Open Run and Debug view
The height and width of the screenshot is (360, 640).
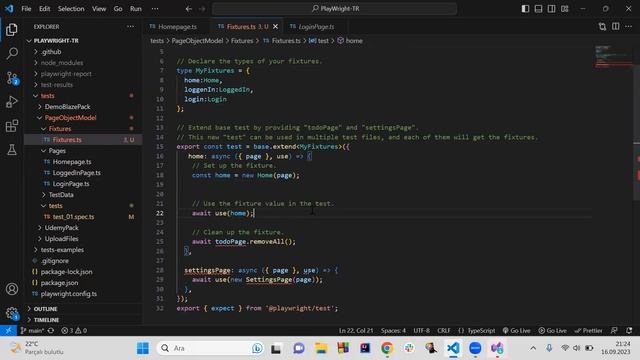click(12, 102)
